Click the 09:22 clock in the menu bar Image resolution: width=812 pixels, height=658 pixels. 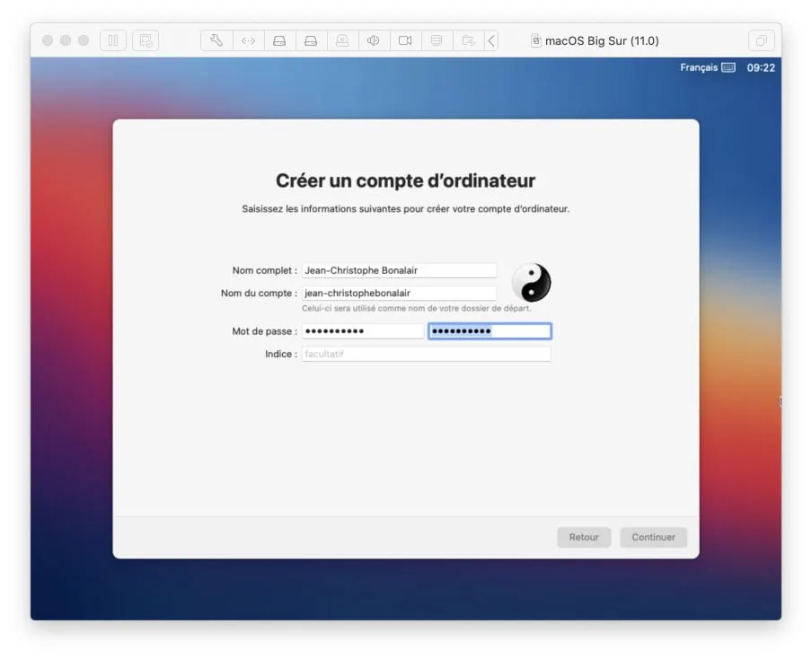(760, 67)
